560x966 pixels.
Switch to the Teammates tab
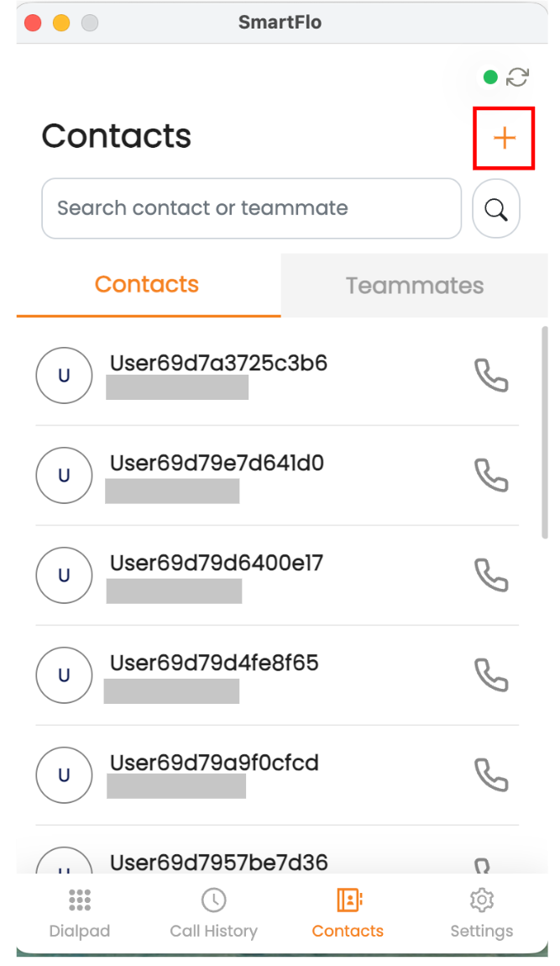pos(414,286)
